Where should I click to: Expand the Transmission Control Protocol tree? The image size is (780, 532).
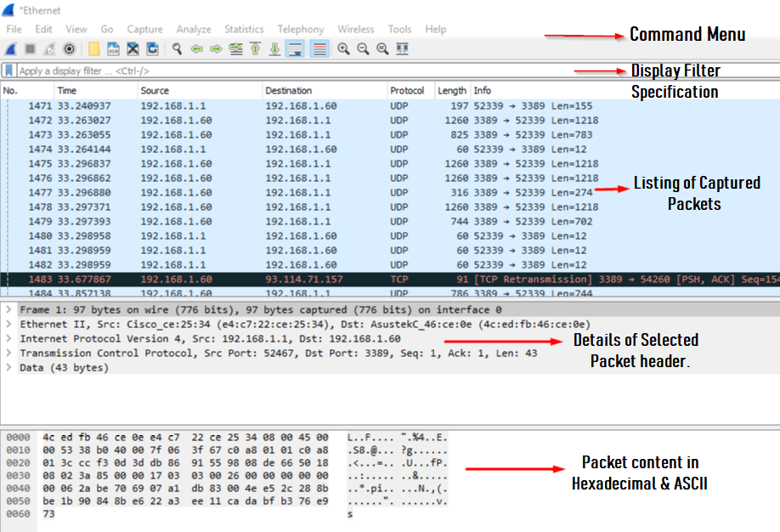8,354
